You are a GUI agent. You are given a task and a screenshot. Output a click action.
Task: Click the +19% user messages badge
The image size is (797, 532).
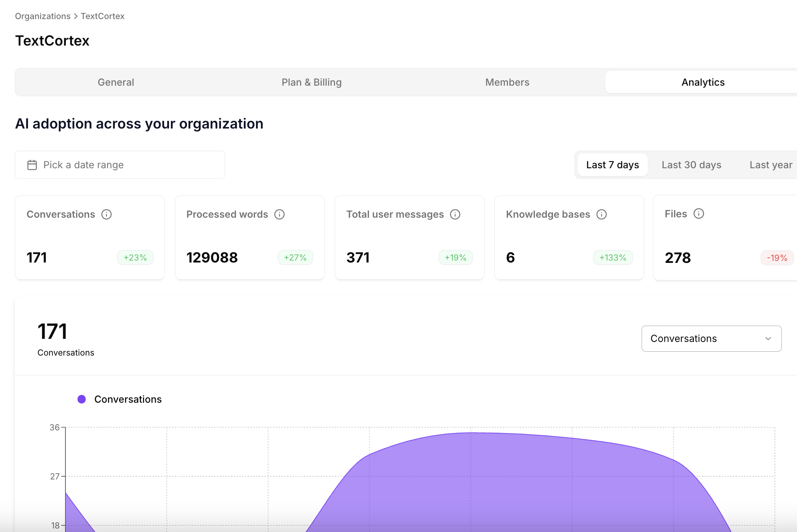coord(455,257)
